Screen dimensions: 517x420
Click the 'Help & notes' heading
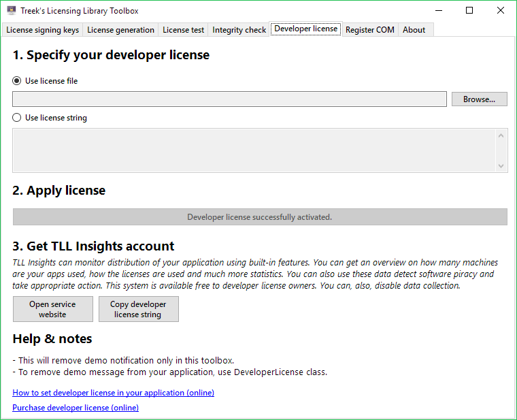point(52,339)
